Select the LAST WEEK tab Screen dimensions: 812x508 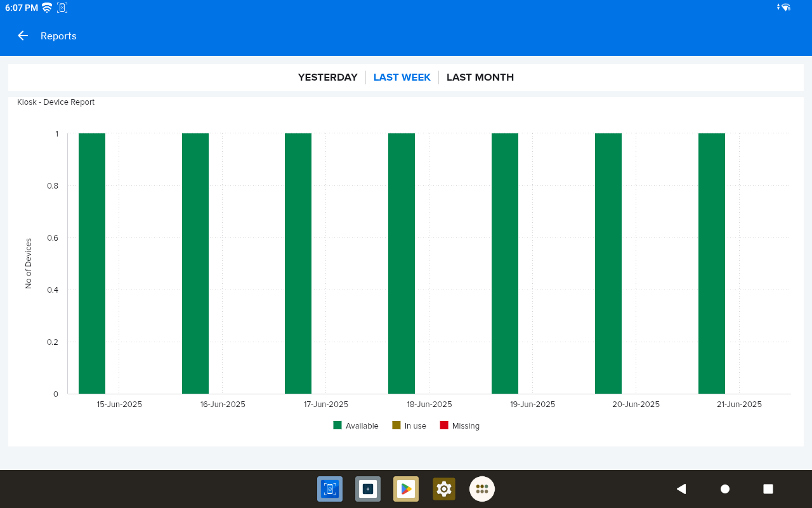point(402,77)
